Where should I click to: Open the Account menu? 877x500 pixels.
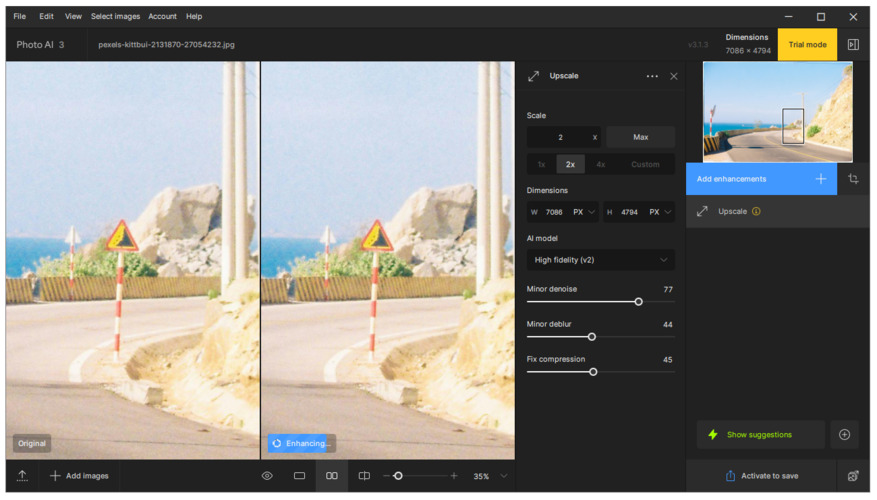(x=162, y=16)
